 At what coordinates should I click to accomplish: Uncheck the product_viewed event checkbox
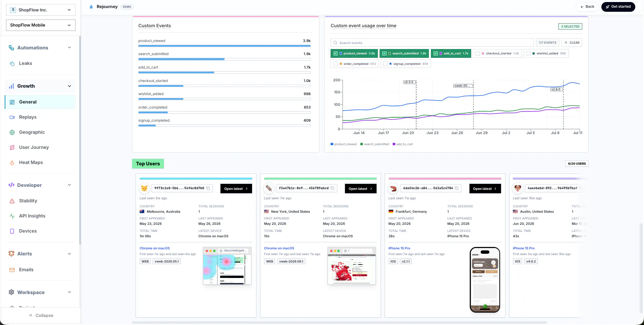336,53
